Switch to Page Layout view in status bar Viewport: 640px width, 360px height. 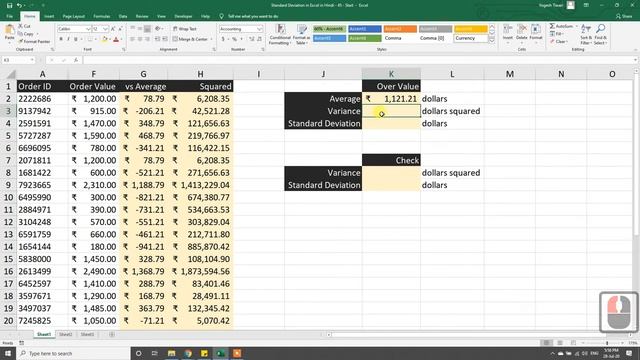560,343
